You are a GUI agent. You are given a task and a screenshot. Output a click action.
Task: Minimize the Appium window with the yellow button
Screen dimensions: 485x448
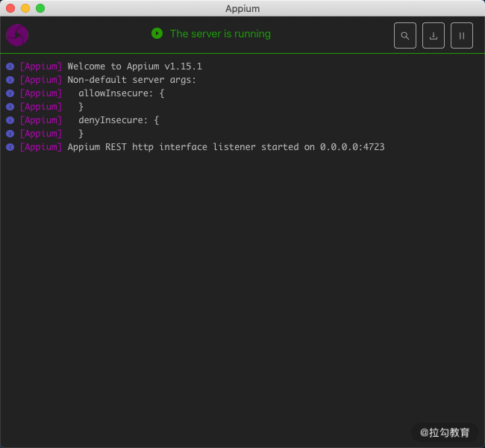point(25,8)
